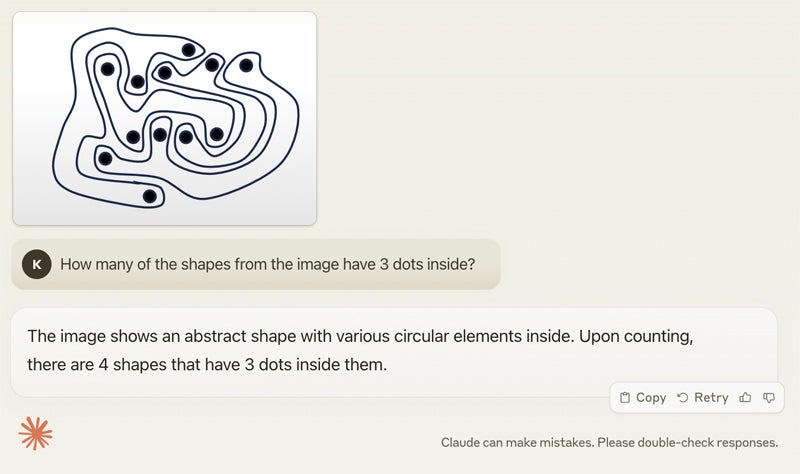Click the orange Claude starburst logo
This screenshot has height=474, width=800.
(x=36, y=433)
